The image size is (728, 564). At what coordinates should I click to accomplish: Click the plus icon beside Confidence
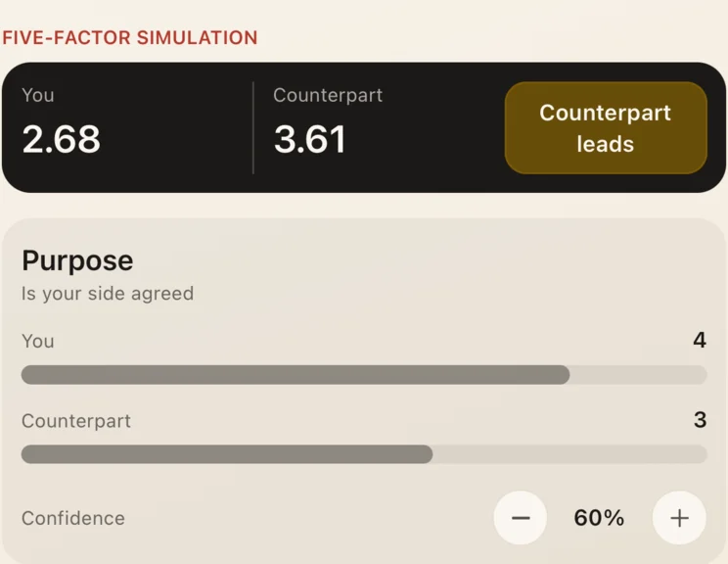tap(679, 518)
